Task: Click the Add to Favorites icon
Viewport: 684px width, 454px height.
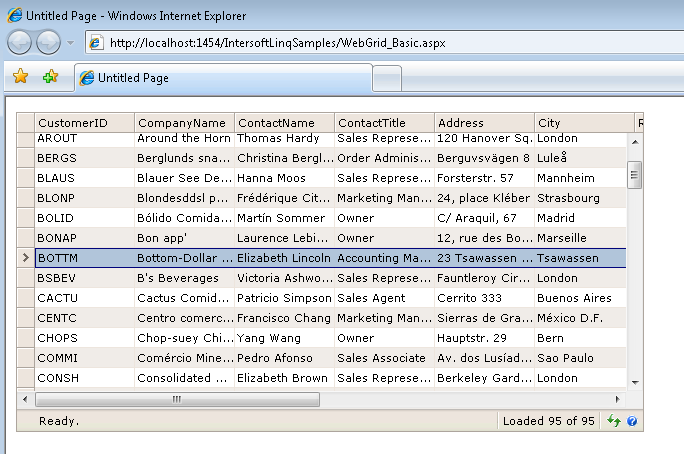Action: coord(50,77)
